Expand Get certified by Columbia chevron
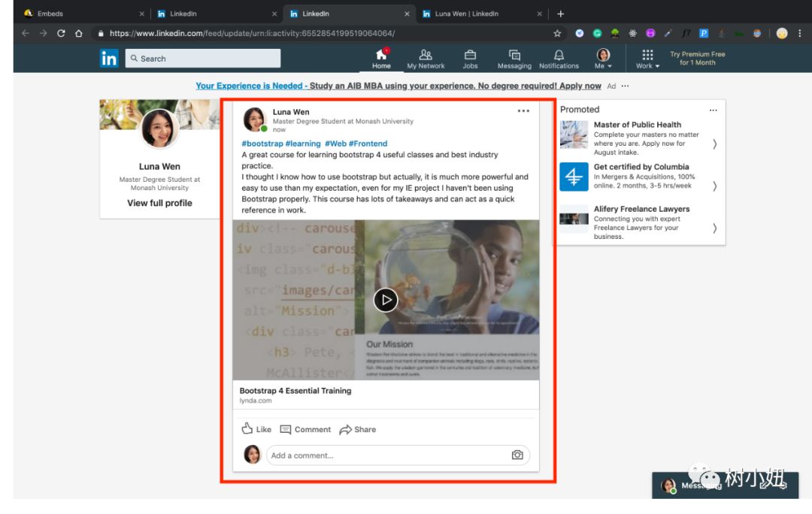812x514 pixels. (x=715, y=186)
